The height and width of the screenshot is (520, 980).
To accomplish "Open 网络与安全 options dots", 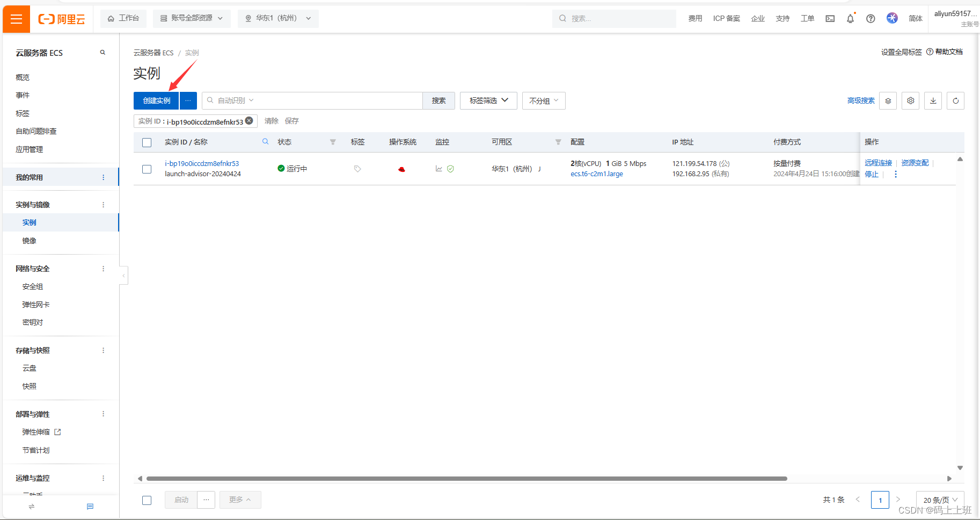I will tap(104, 269).
